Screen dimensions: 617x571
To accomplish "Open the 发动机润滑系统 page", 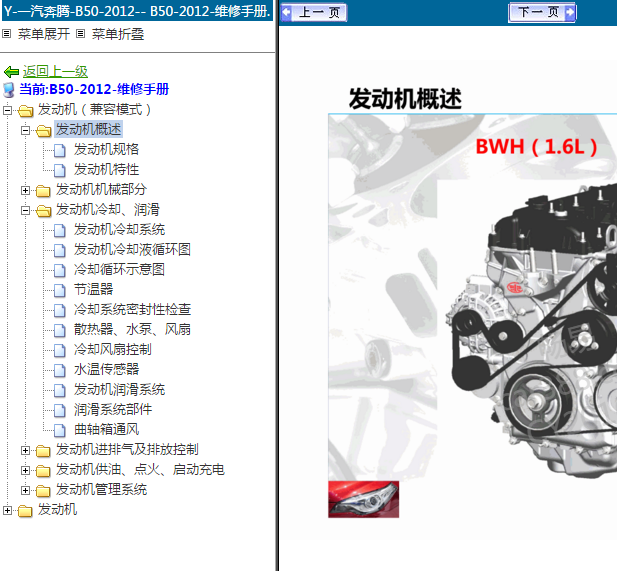I will [x=119, y=389].
